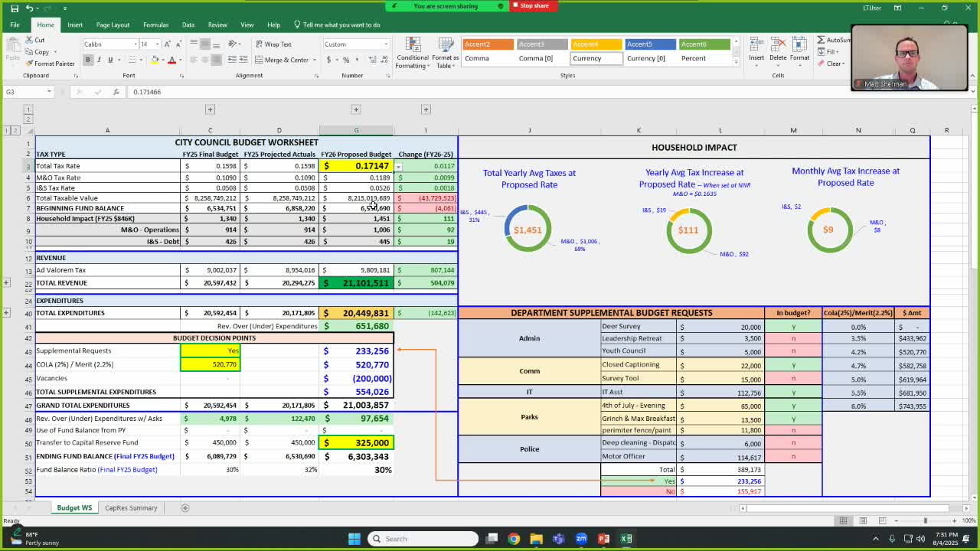Expand the Name Box dropdown for G3
The image size is (980, 551).
[49, 92]
